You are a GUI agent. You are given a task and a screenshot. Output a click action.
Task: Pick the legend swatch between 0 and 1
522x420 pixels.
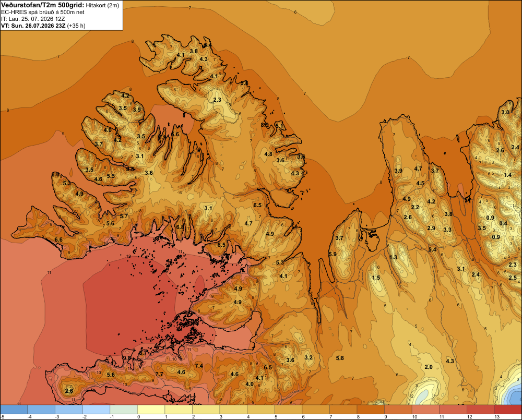tap(151, 410)
